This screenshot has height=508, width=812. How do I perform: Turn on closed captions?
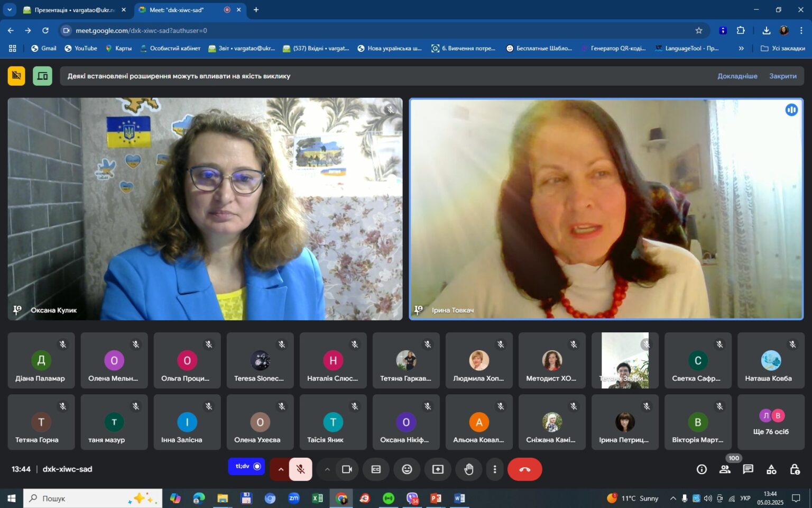pos(376,469)
